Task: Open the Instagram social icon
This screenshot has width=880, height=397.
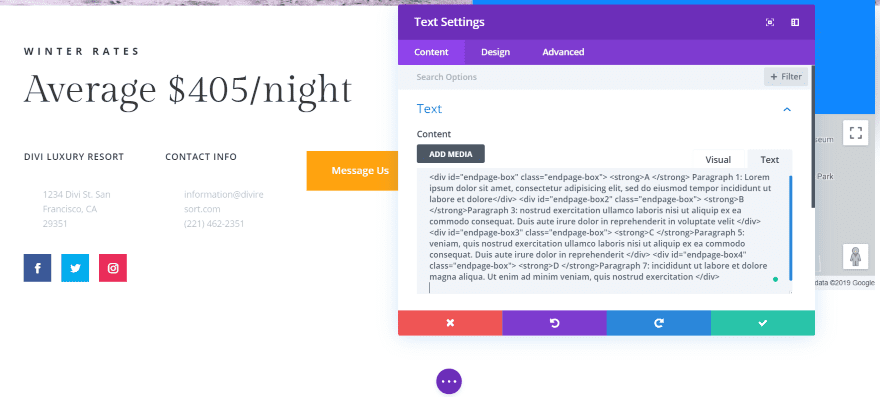Action: click(x=113, y=268)
